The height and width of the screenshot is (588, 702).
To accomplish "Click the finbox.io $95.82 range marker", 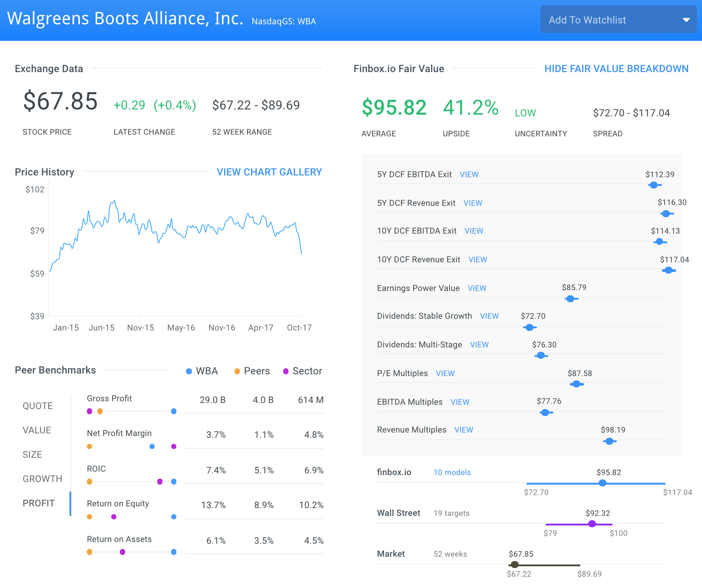I will [x=603, y=483].
